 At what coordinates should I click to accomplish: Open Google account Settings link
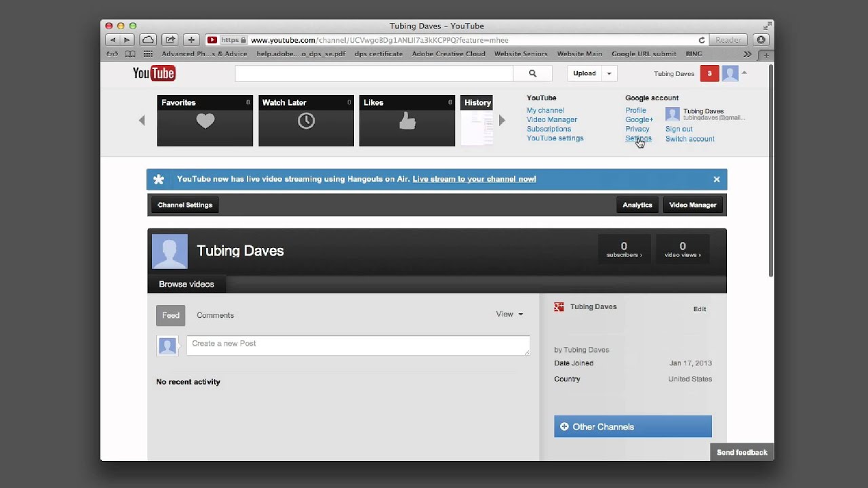point(638,138)
